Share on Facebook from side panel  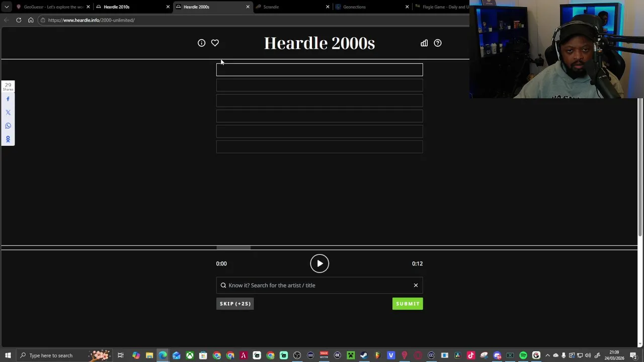tap(8, 99)
